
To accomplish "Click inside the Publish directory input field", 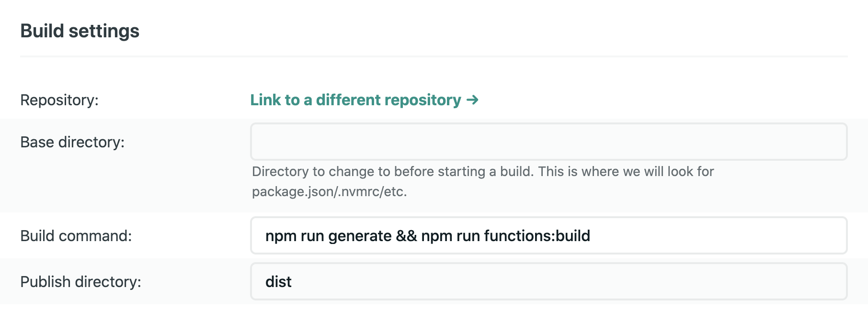I will (548, 281).
